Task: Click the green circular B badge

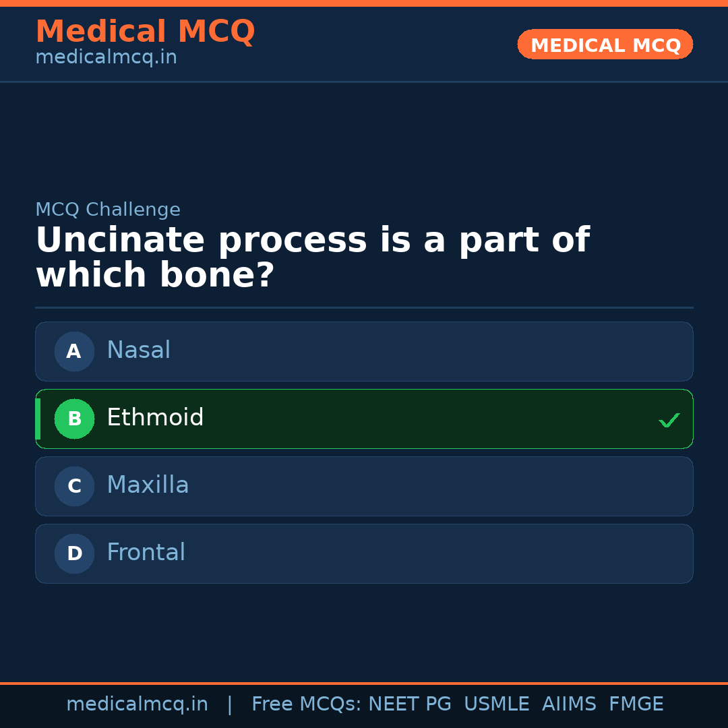Action: click(x=74, y=419)
